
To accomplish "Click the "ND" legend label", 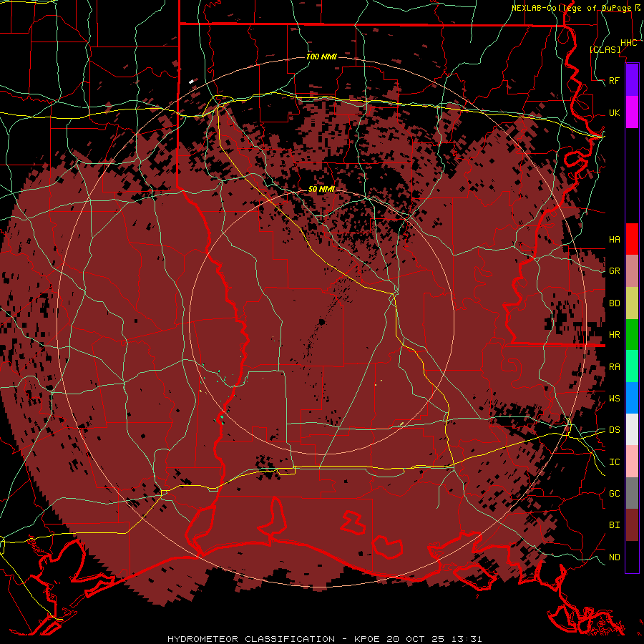I will (614, 557).
